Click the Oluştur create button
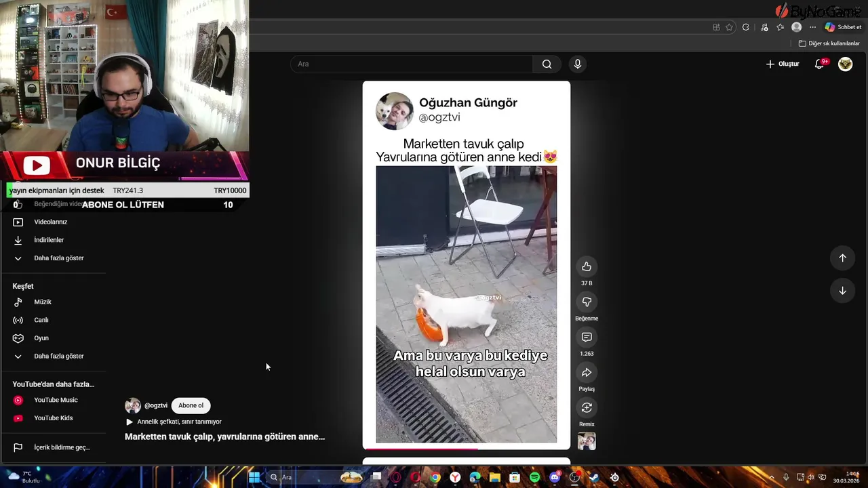This screenshot has width=868, height=488. coord(783,64)
